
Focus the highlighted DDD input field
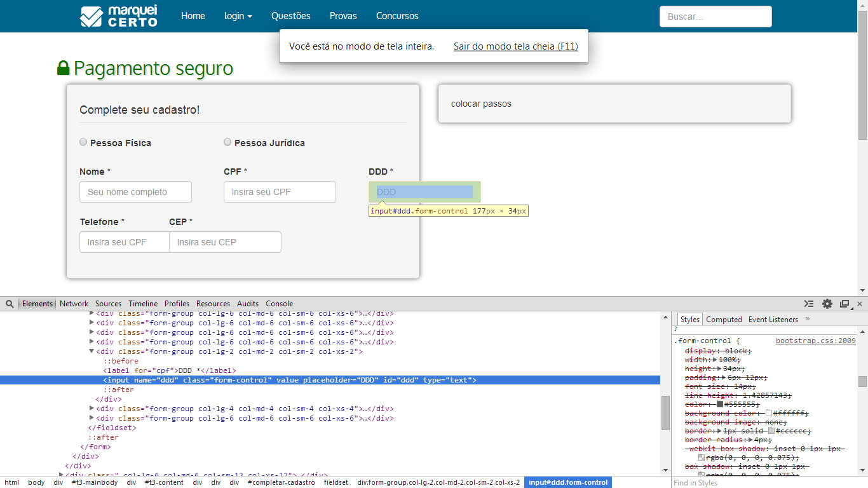tap(424, 192)
